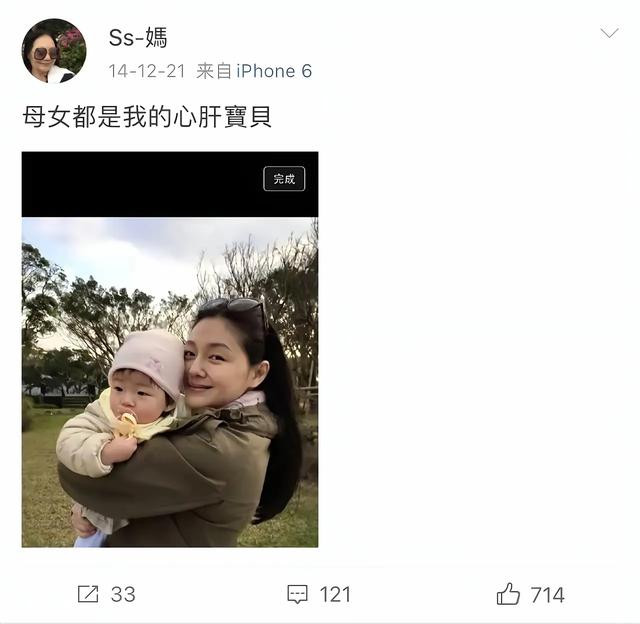
Task: Tap the repost share icon
Action: pyautogui.click(x=88, y=594)
